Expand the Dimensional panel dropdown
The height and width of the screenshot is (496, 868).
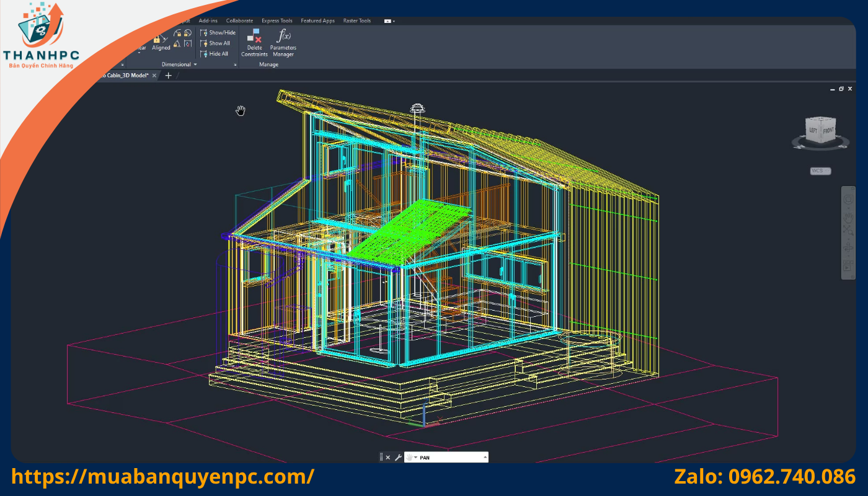[195, 64]
